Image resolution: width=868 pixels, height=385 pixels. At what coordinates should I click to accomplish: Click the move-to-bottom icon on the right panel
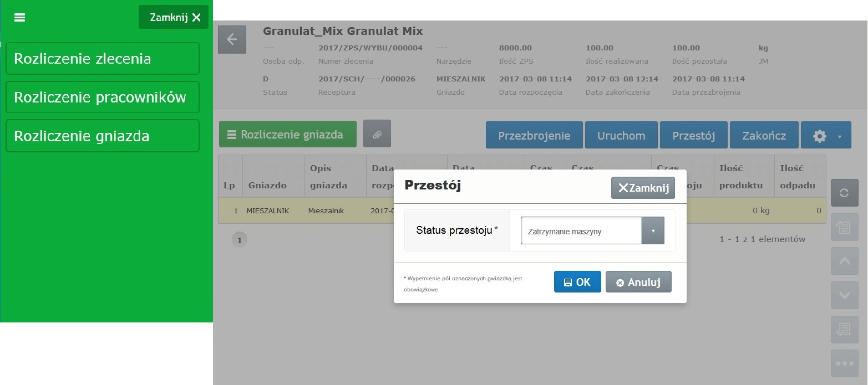844,329
